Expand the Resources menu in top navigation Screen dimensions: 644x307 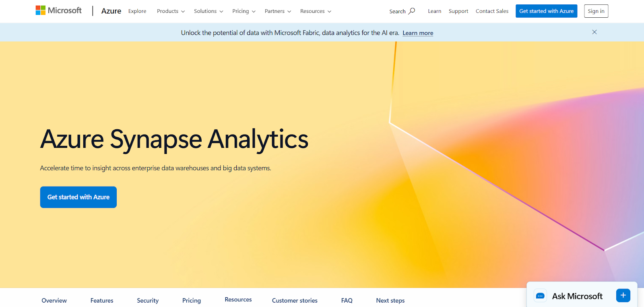point(315,11)
